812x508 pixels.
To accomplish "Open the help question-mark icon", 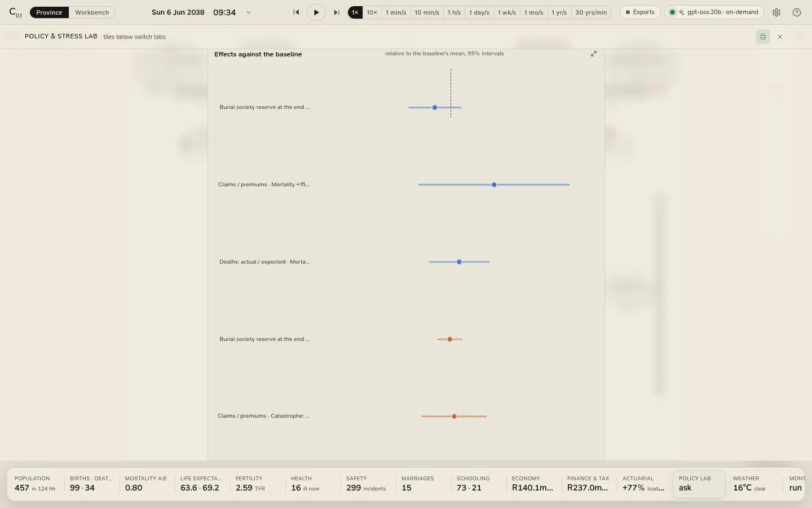I will point(797,12).
